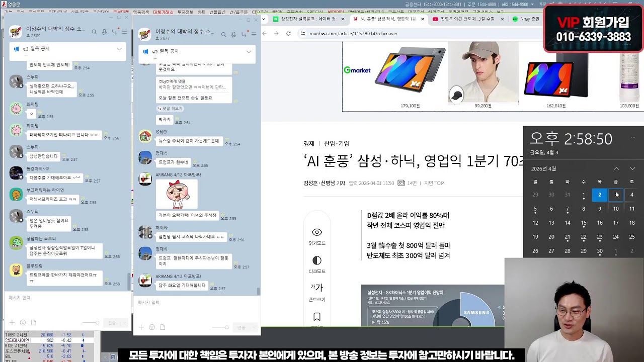The height and width of the screenshot is (362, 644).
Task: Click the bookmark icon below 폰트크기
Action: [x=317, y=317]
